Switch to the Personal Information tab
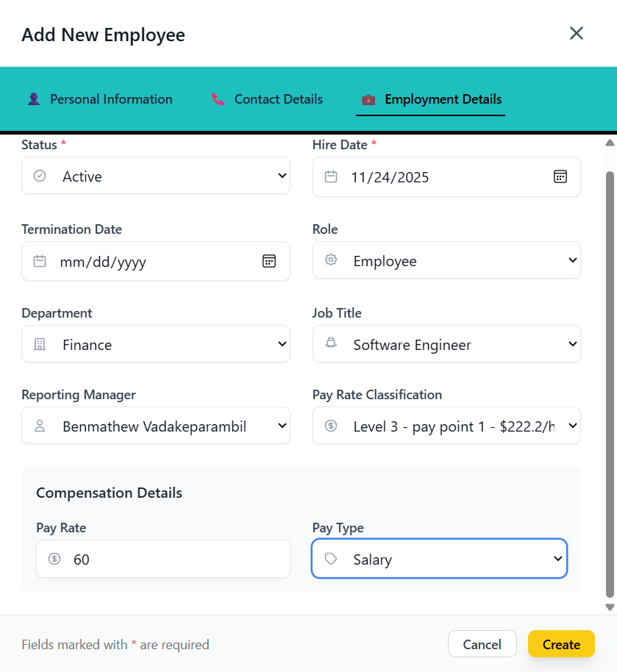The height and width of the screenshot is (672, 617). tap(110, 99)
